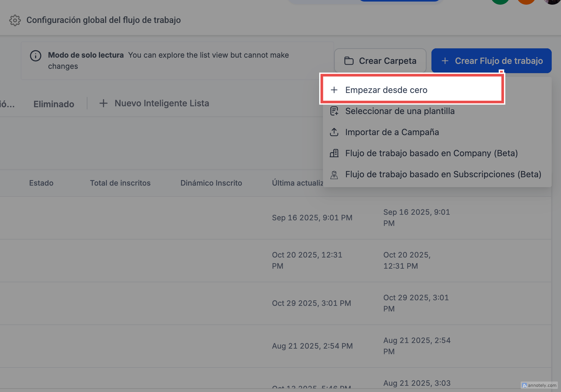Sort by Total de inscritos column header
This screenshot has height=392, width=561.
[120, 183]
